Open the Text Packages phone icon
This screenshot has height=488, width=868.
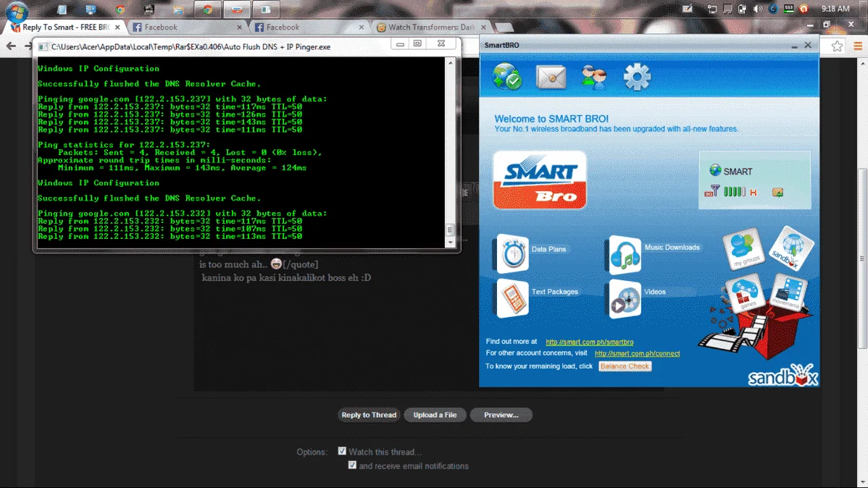tap(512, 298)
